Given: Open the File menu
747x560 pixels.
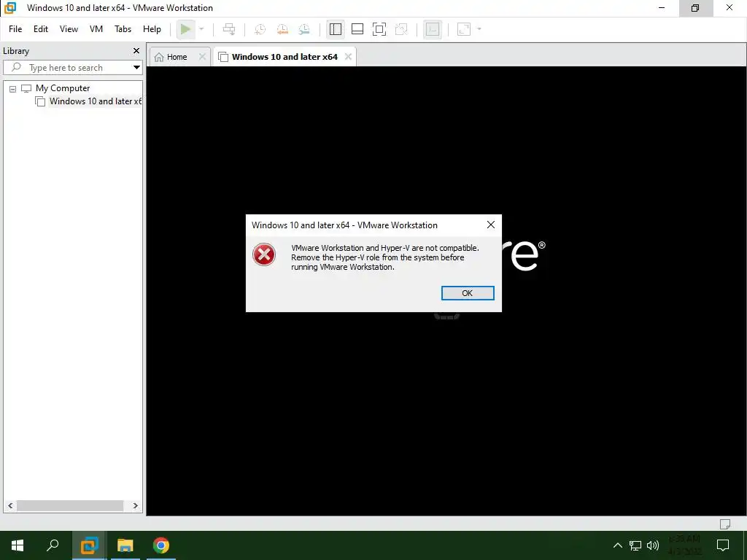Looking at the screenshot, I should point(15,29).
